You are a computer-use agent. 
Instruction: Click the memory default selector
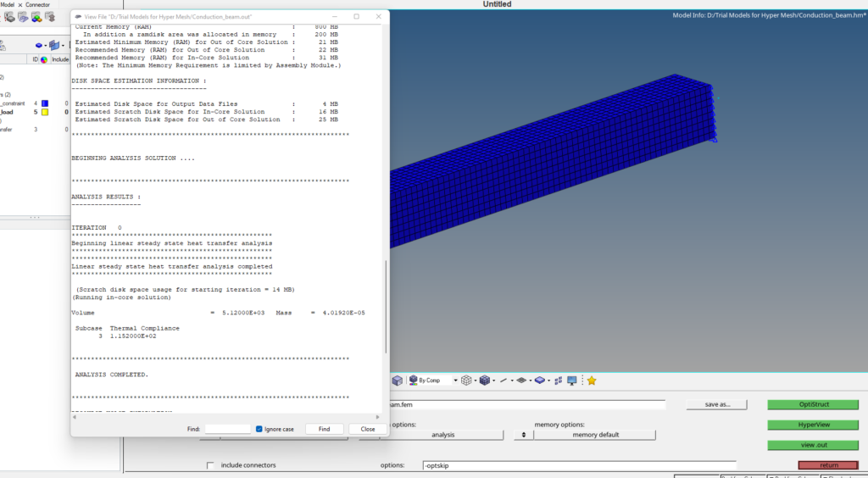point(595,435)
